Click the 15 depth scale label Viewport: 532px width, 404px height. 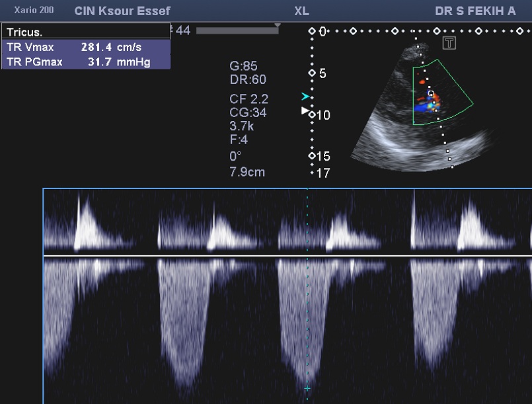tap(323, 156)
